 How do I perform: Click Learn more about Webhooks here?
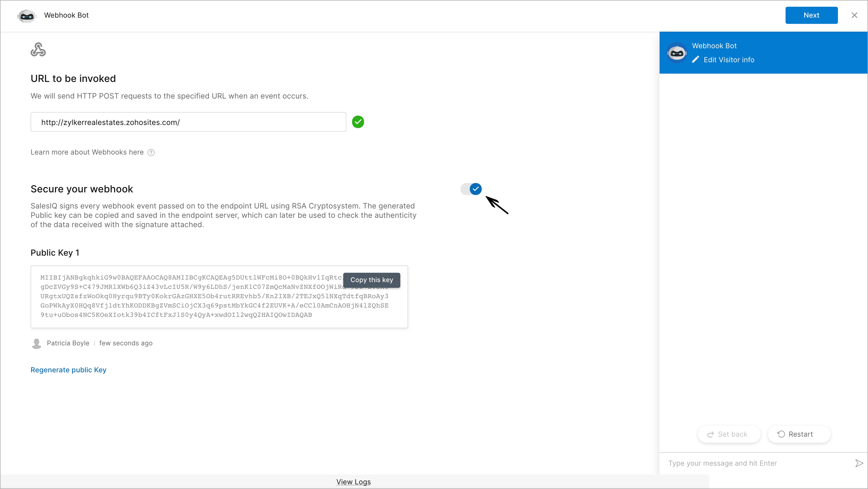click(x=87, y=152)
